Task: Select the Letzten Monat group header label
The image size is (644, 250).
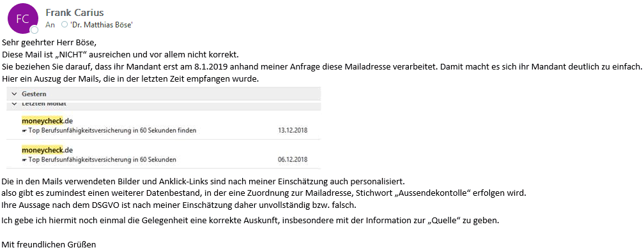Action: point(44,104)
